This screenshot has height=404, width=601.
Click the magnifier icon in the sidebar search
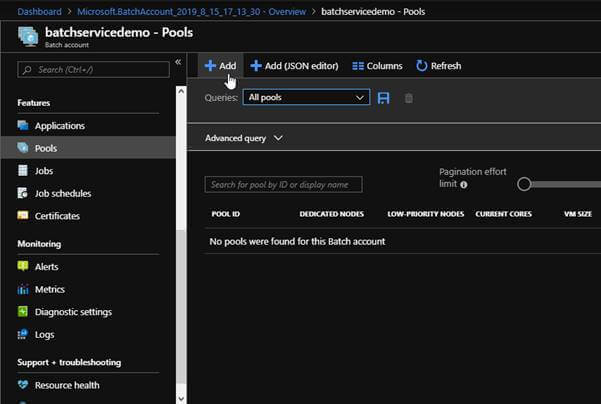27,70
